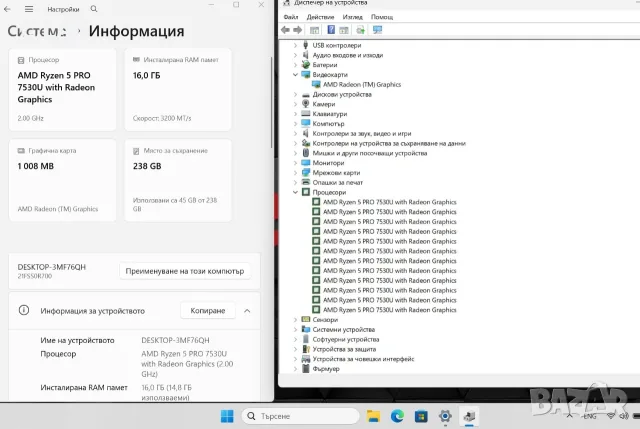Image resolution: width=640 pixels, height=429 pixels.
Task: Select Устройства за човешки интерфейс category
Action: (x=363, y=359)
